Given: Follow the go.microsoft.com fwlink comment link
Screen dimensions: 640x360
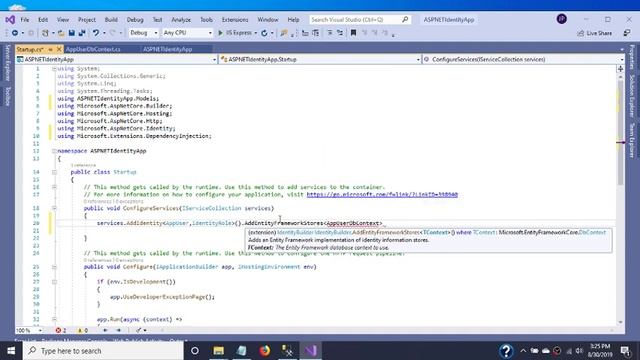Looking at the screenshot, I should pyautogui.click(x=382, y=195).
